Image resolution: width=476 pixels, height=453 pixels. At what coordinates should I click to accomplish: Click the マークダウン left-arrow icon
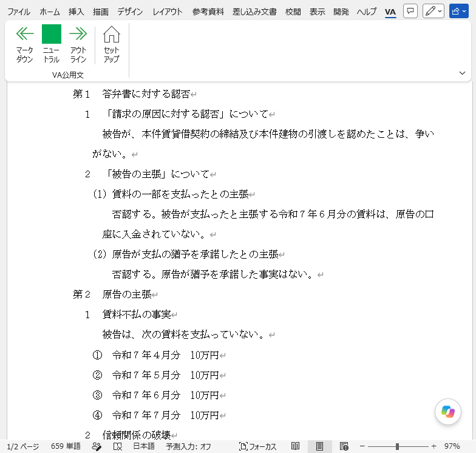point(24,33)
